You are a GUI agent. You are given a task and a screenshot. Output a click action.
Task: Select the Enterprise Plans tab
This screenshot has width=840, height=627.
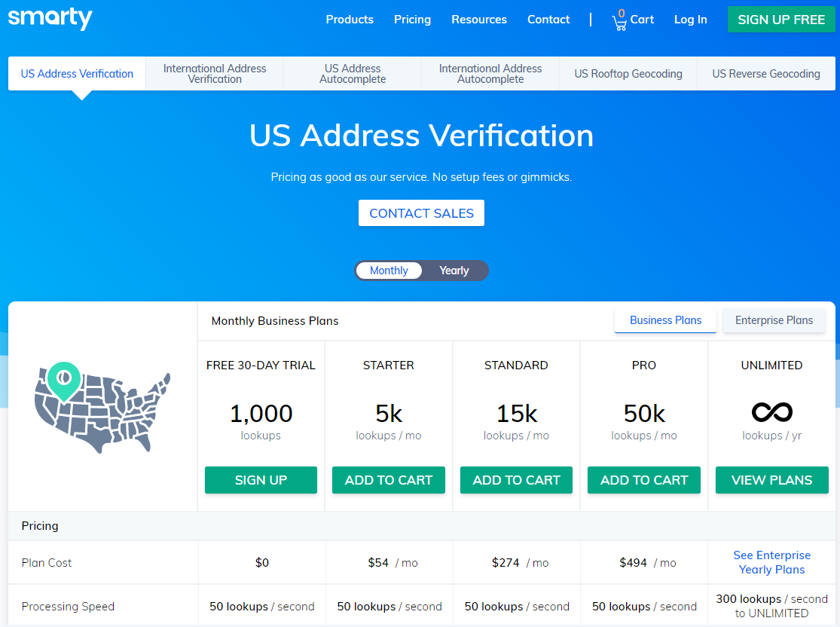(x=774, y=320)
